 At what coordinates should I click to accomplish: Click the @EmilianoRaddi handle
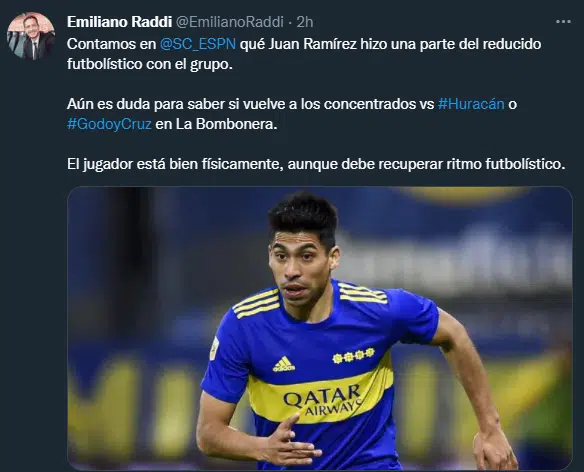tap(229, 22)
